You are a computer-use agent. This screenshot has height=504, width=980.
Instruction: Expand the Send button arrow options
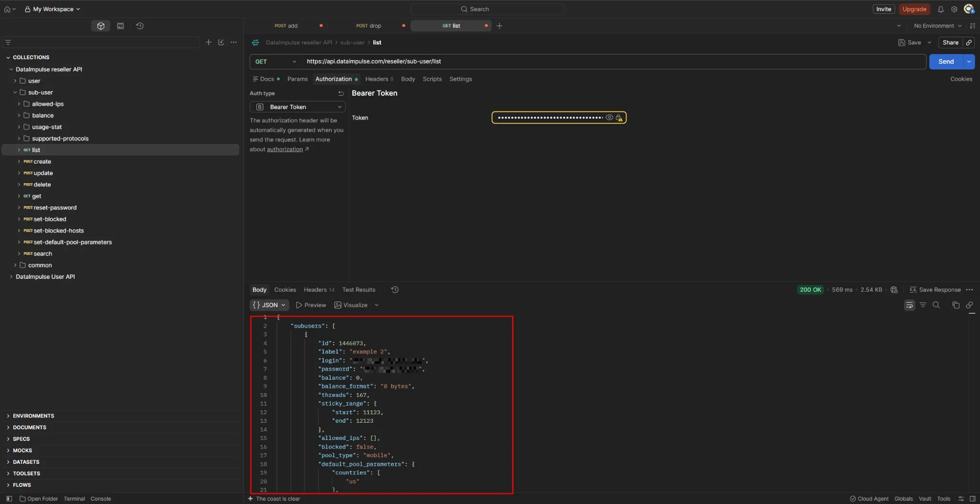969,62
